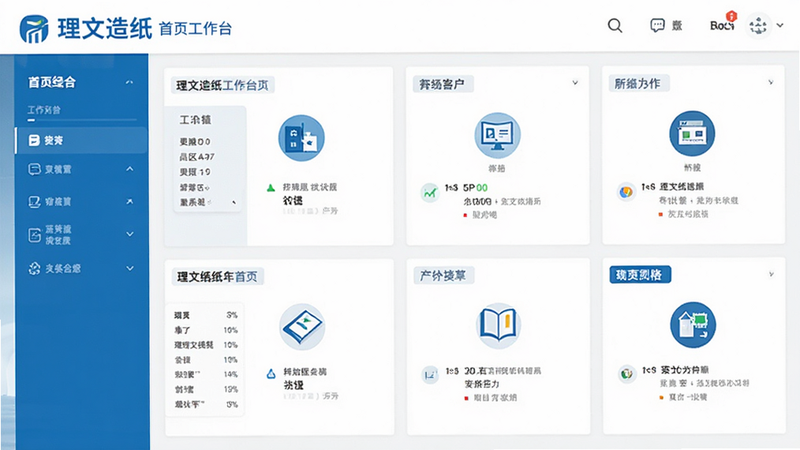Expand the last sidebar item using its chevron
Viewport: 800px width, 450px height.
(130, 268)
